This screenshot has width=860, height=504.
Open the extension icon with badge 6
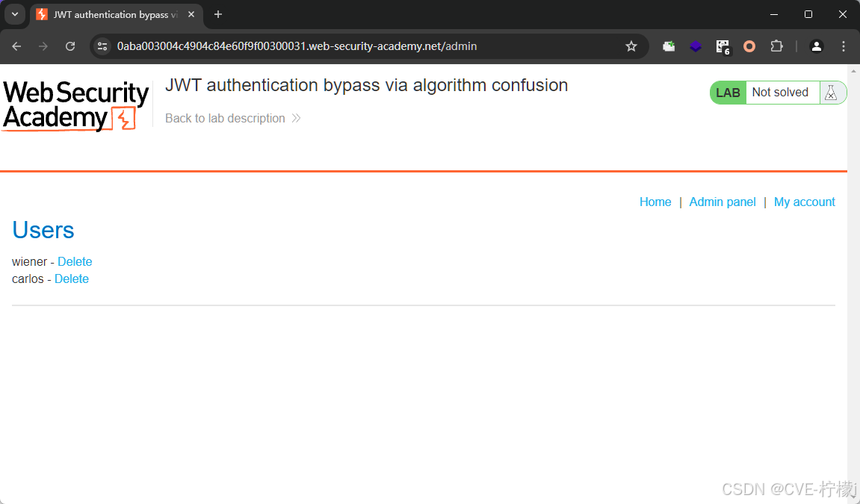[723, 47]
